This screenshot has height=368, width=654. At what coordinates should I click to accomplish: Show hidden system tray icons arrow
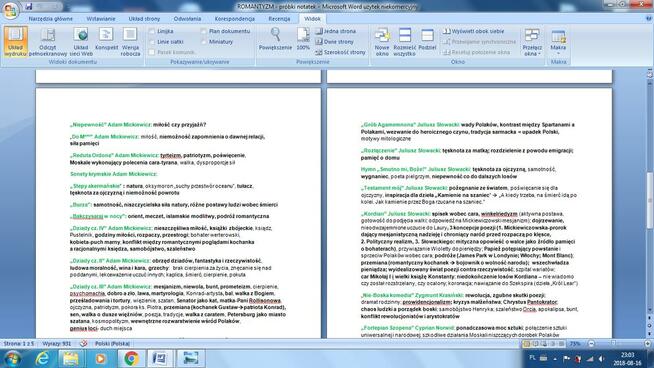555,359
